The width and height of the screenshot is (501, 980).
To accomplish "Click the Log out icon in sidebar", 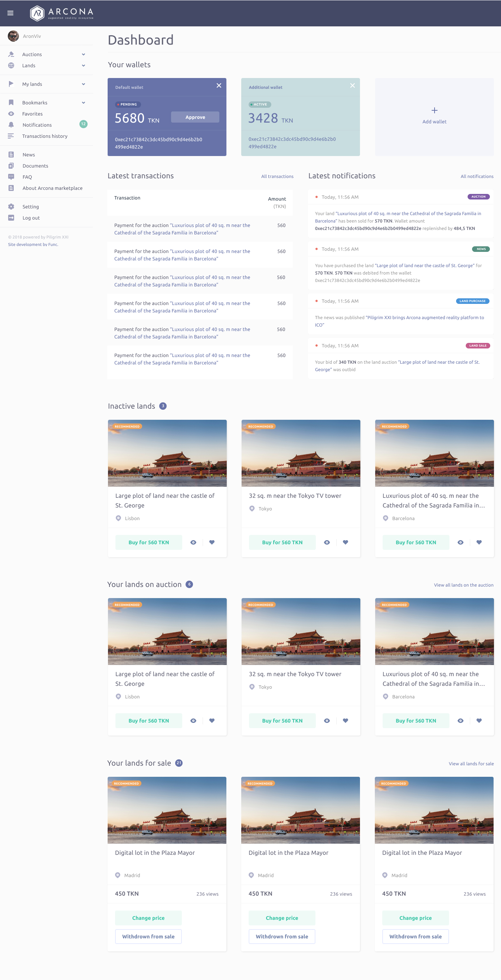I will click(11, 218).
